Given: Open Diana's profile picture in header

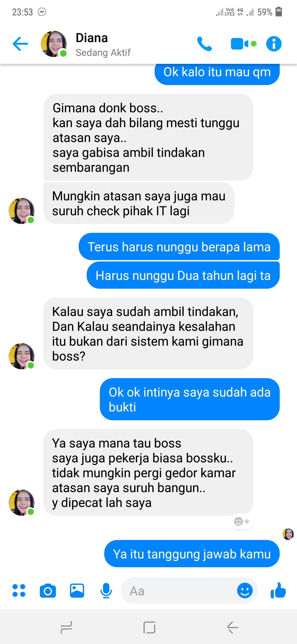Looking at the screenshot, I should [x=54, y=44].
